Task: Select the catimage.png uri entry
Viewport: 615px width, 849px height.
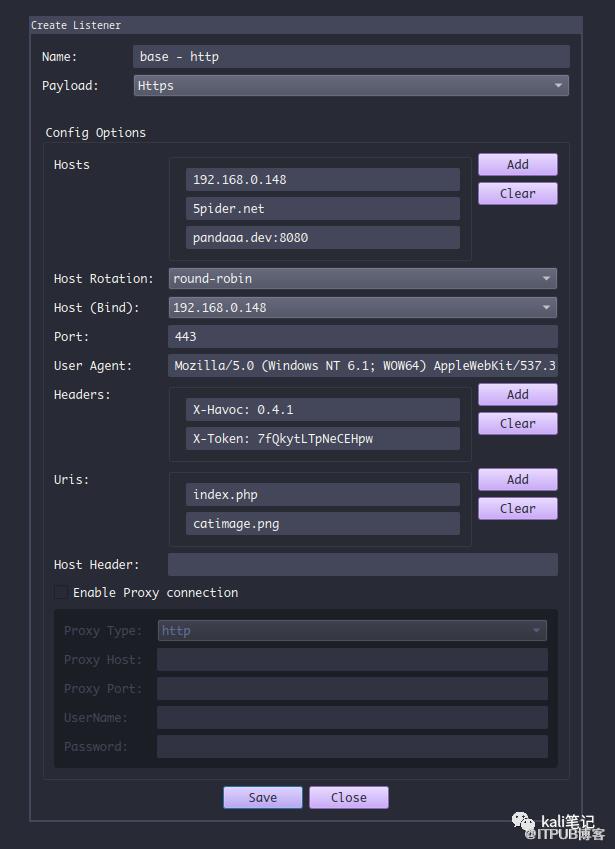Action: pyautogui.click(x=322, y=524)
